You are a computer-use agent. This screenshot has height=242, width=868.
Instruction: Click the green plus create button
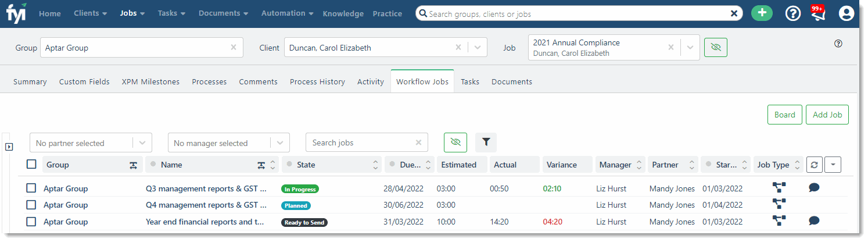(762, 13)
